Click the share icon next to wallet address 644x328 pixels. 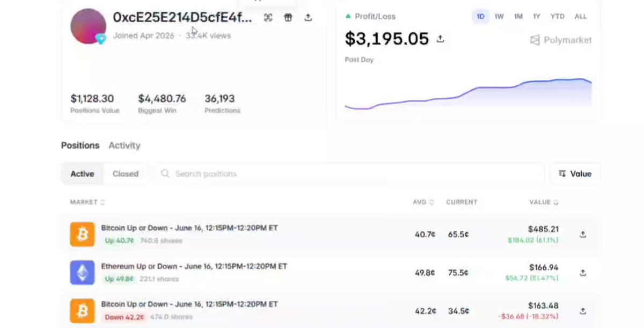click(308, 17)
